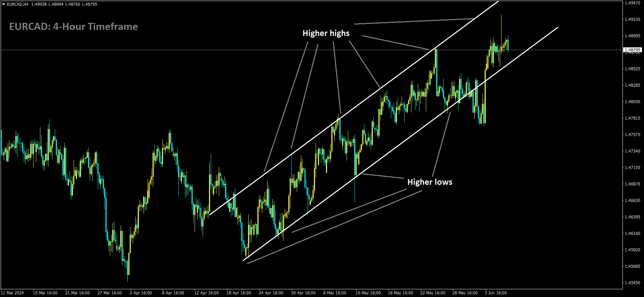This screenshot has height=297, width=644.
Task: Click the 1.49230 price axis label
Action: pyautogui.click(x=632, y=19)
